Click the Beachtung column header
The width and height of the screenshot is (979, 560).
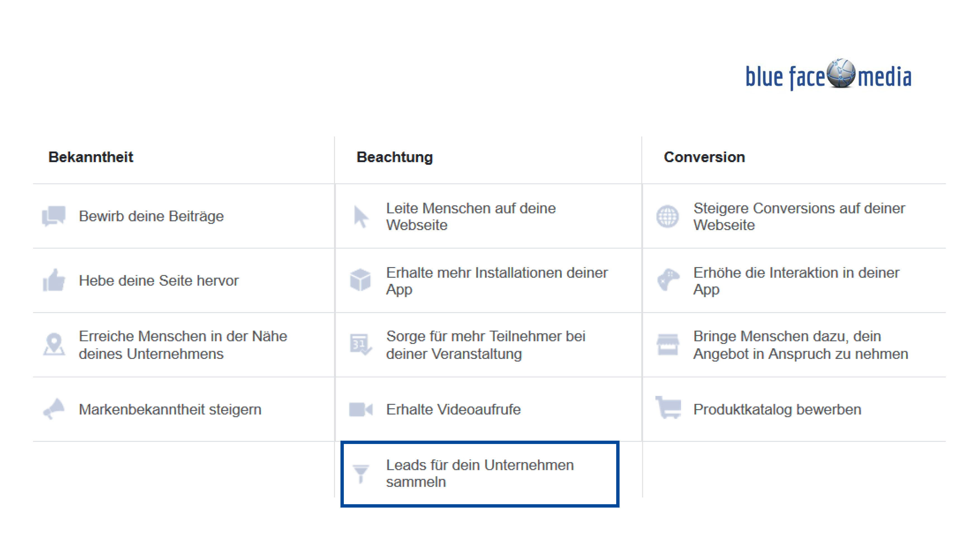click(394, 157)
